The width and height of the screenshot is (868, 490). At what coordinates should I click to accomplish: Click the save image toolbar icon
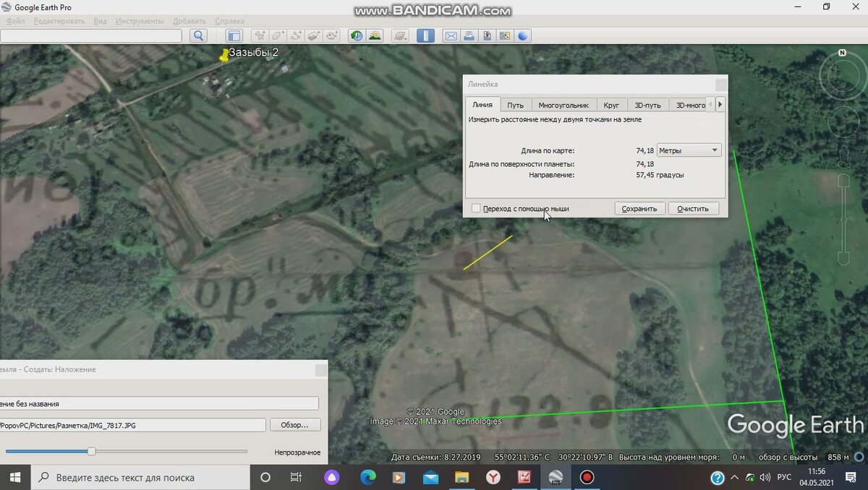point(487,35)
